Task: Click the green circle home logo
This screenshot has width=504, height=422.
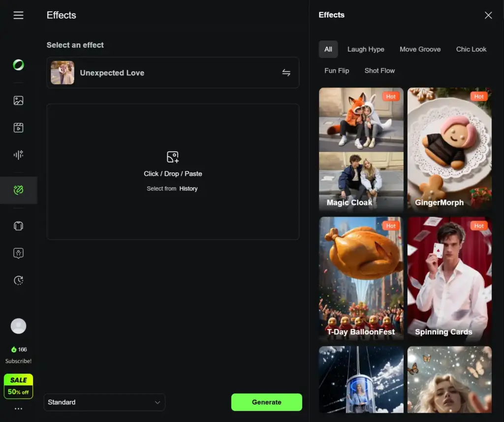Action: pos(18,65)
